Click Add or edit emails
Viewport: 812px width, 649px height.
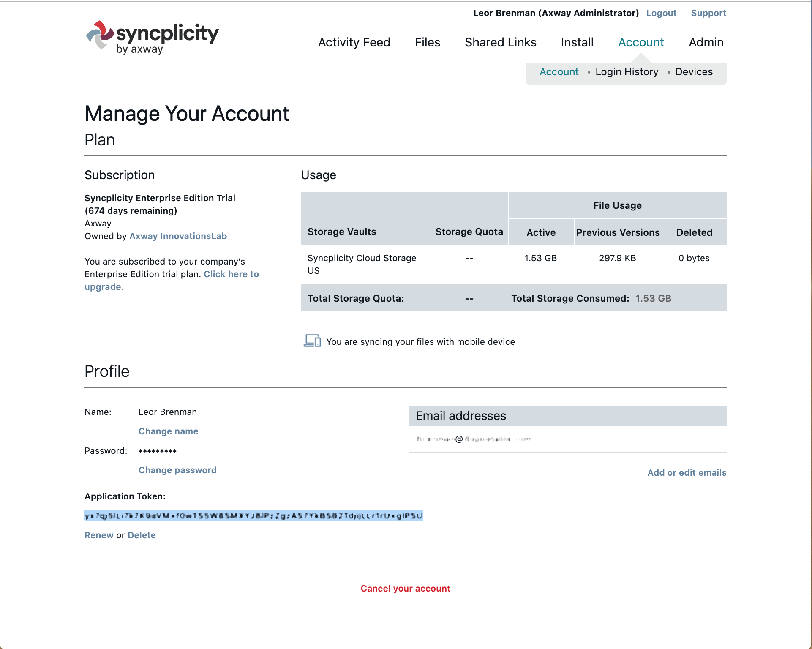coord(687,473)
